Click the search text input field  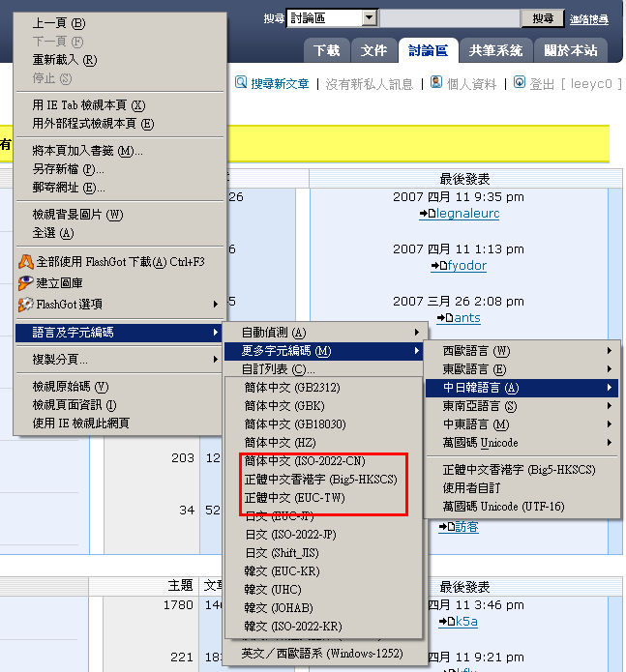click(x=450, y=18)
